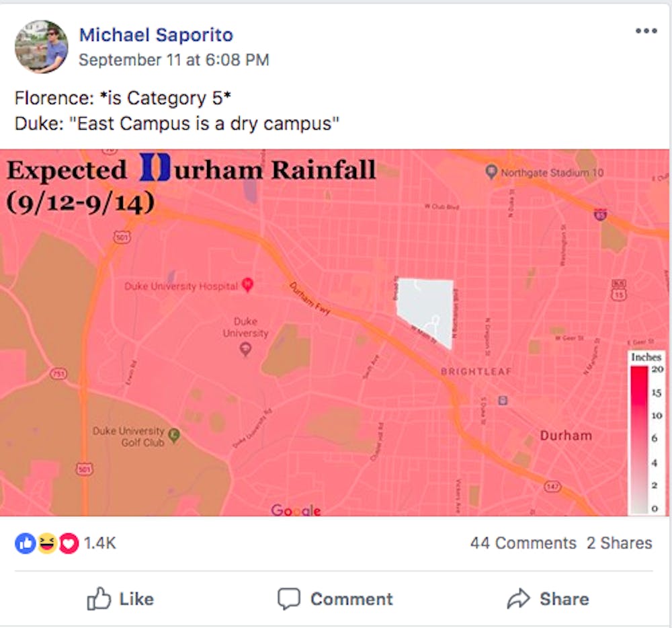Open the September 11 post timestamp
This screenshot has width=672, height=628.
click(x=173, y=60)
